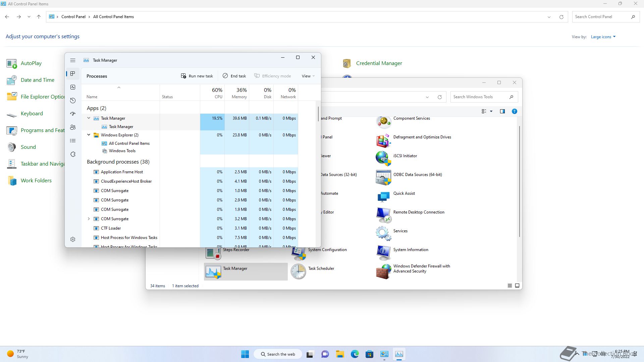Expand Control Panel address bar history dropdown
The width and height of the screenshot is (644, 362).
pos(549,17)
